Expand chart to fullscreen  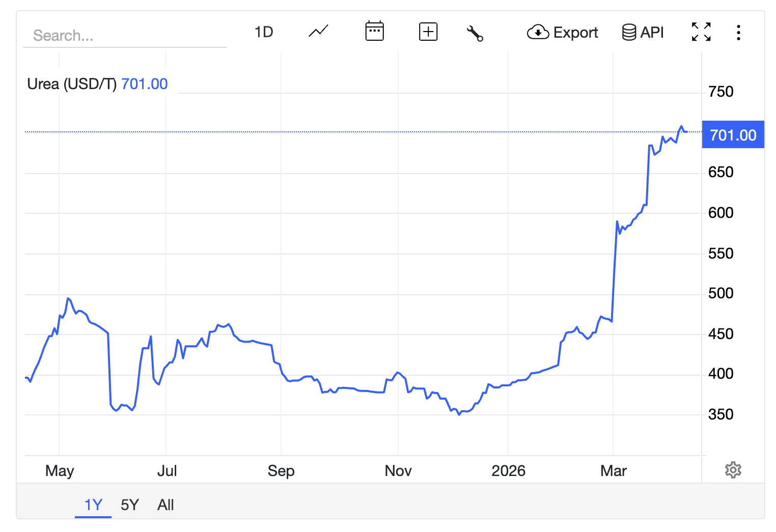pos(701,32)
